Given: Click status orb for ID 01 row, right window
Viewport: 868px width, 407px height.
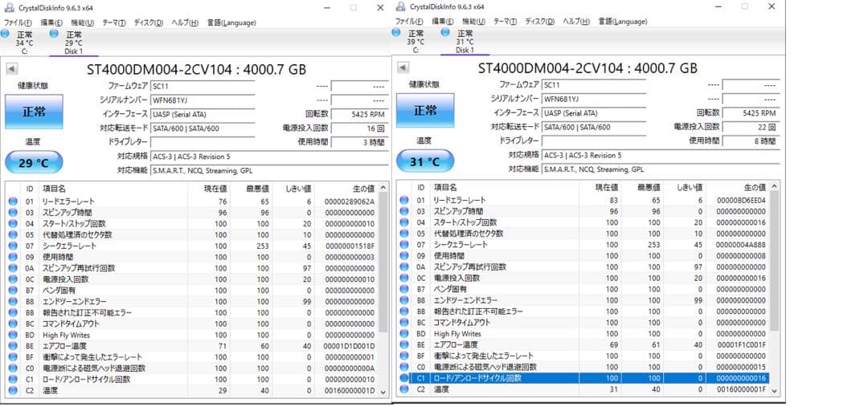Looking at the screenshot, I should (404, 200).
